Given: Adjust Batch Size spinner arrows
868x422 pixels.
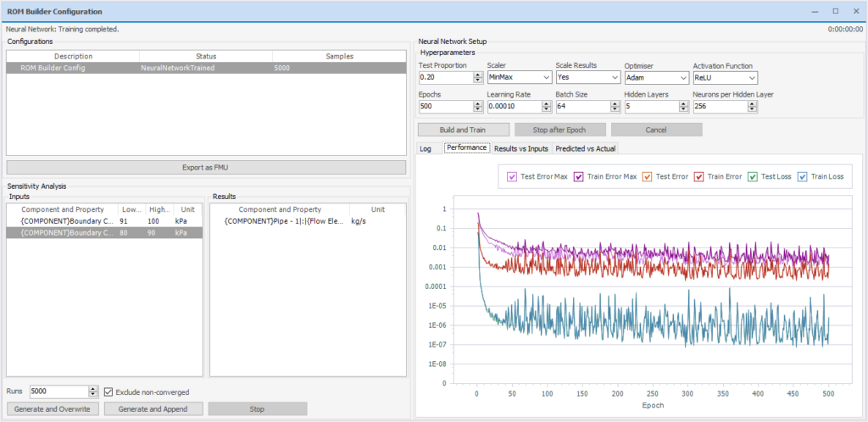Looking at the screenshot, I should [615, 106].
